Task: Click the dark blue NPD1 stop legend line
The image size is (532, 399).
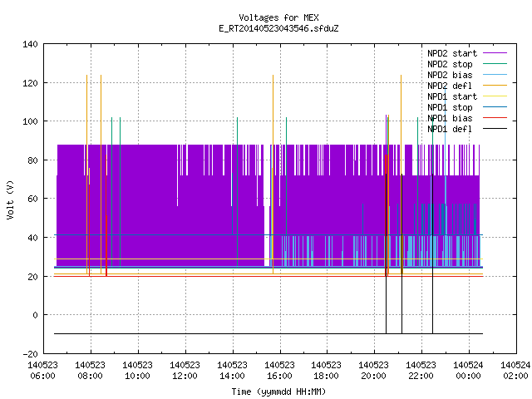Action: (x=495, y=107)
